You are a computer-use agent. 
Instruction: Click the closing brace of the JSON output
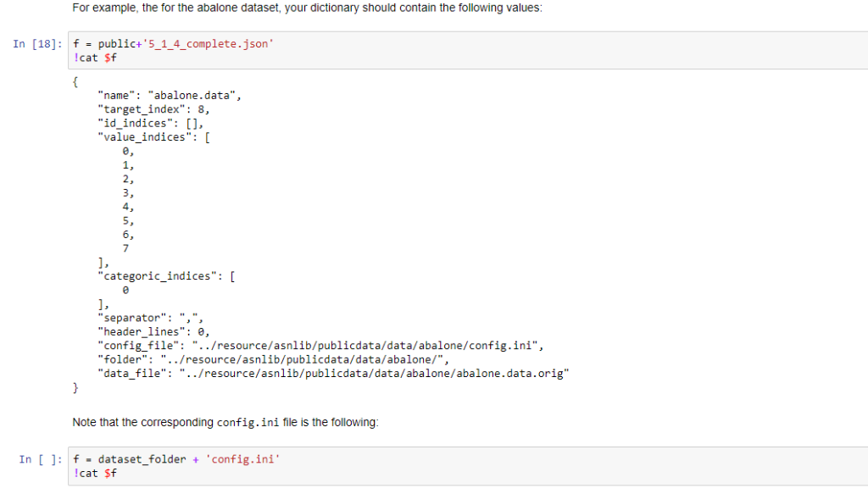click(75, 387)
